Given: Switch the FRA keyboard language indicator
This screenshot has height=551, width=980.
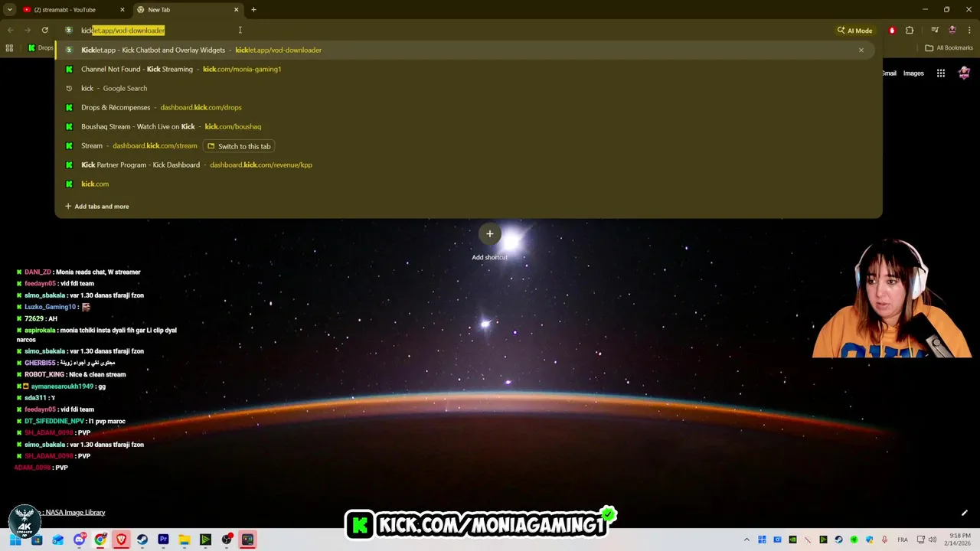Looking at the screenshot, I should coord(903,540).
